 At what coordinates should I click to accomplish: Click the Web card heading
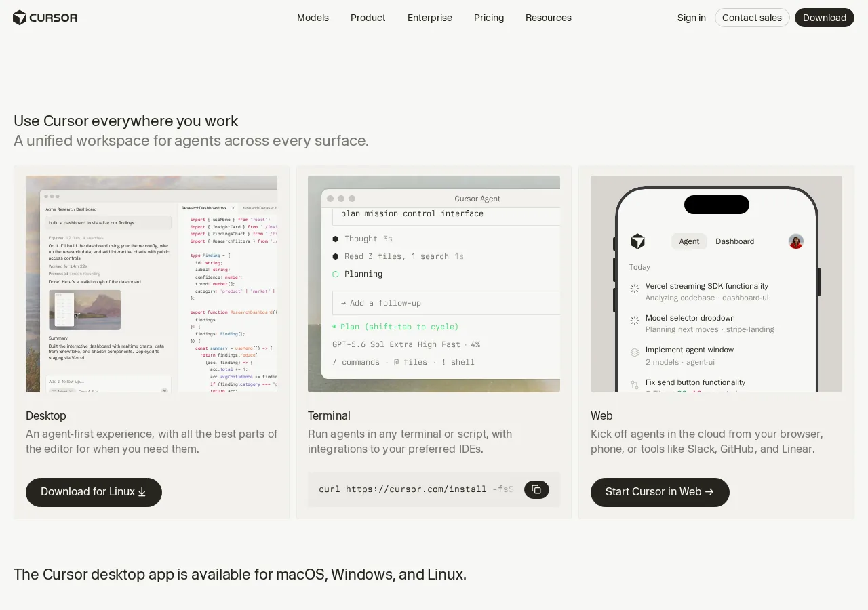[601, 415]
